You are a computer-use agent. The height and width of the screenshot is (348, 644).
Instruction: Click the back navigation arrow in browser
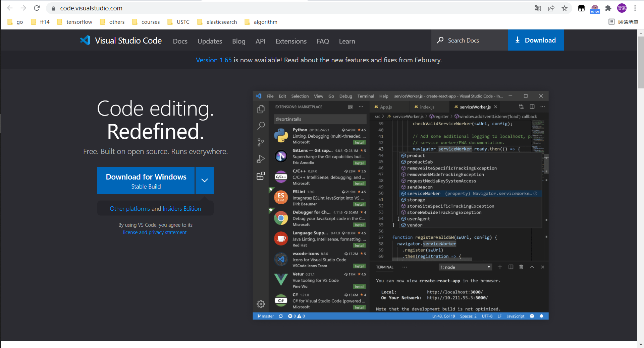point(10,8)
